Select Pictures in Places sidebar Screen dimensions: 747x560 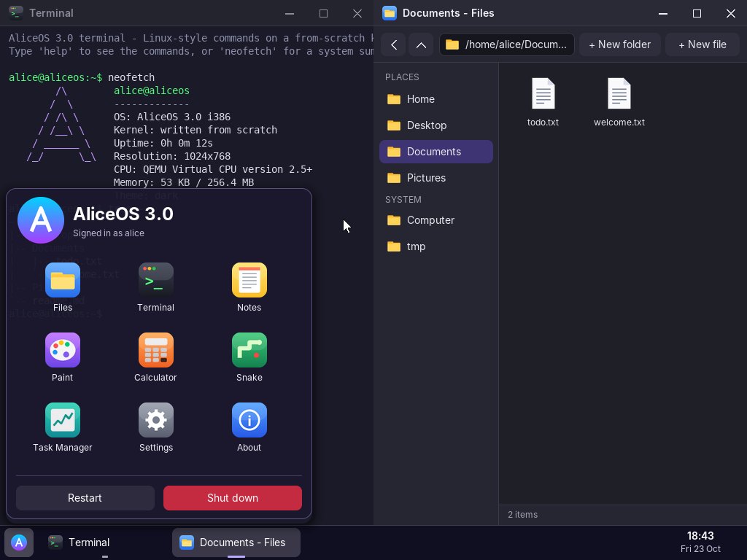(436, 178)
